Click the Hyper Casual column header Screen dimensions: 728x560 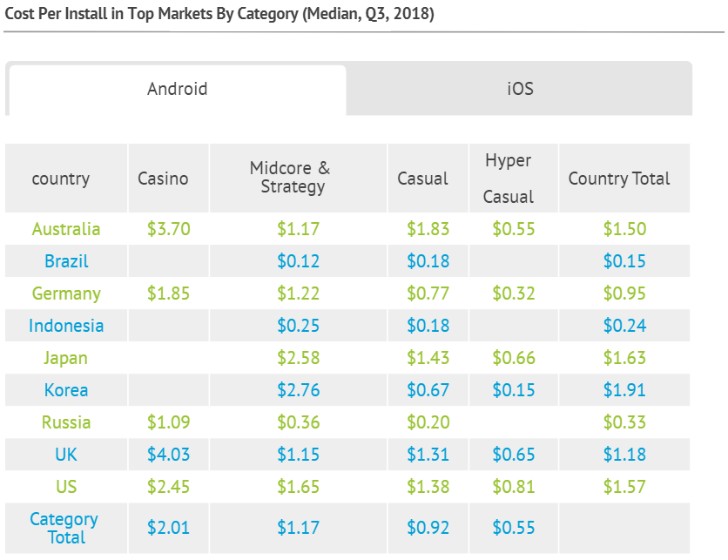pos(508,179)
